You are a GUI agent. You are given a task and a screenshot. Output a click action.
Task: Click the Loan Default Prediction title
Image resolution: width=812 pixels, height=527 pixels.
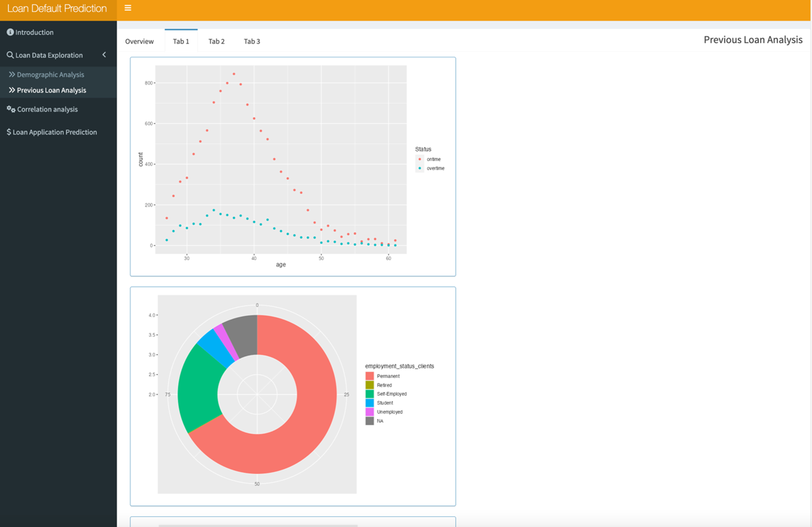(57, 9)
